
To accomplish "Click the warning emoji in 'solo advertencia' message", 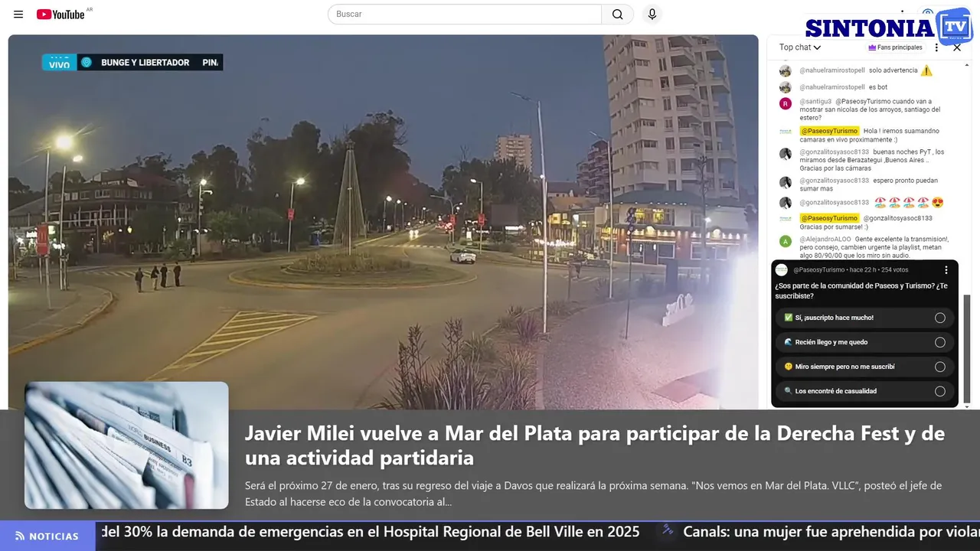I will (x=926, y=70).
